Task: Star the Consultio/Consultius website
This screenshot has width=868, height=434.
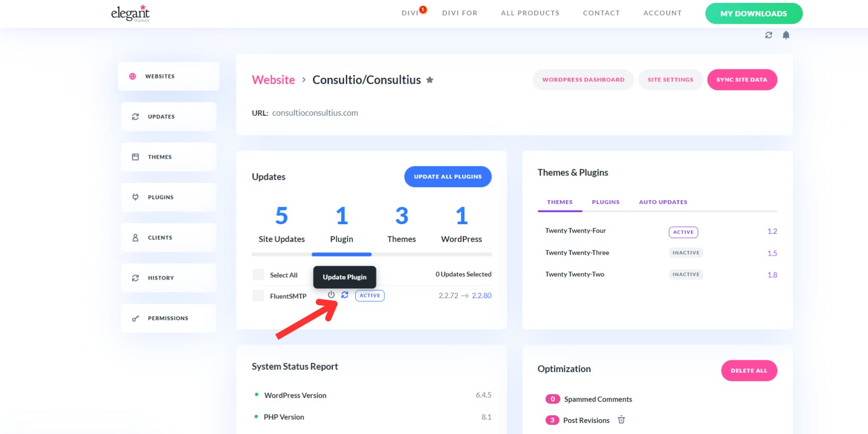Action: point(430,80)
